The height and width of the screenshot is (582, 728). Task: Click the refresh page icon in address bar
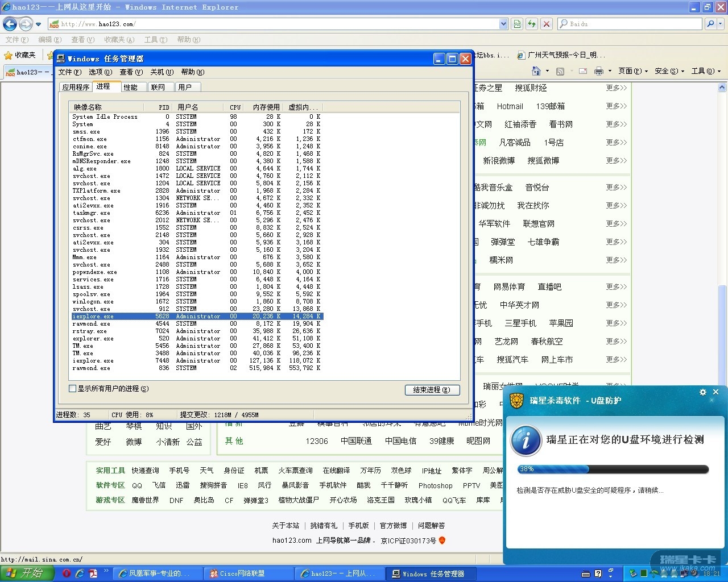pyautogui.click(x=531, y=24)
